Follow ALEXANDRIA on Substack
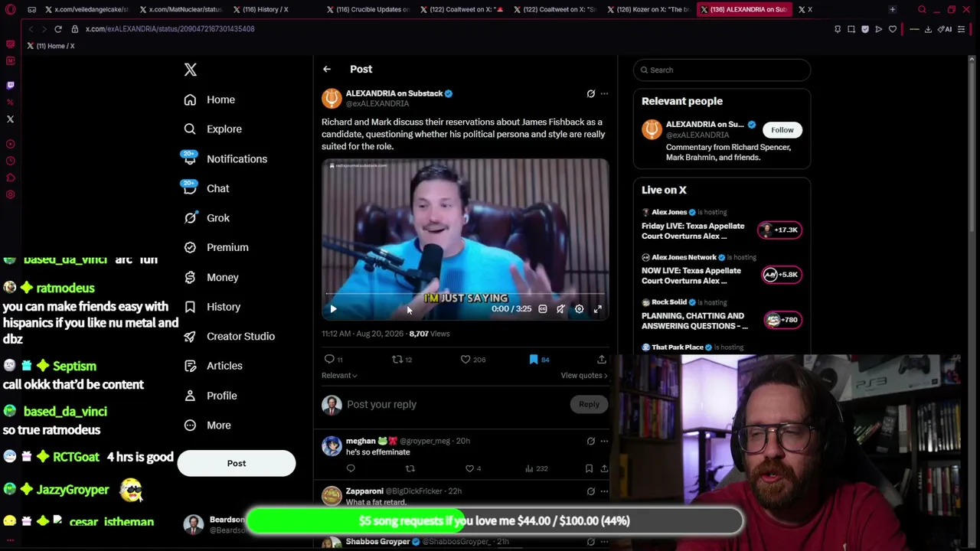This screenshot has height=551, width=980. click(782, 130)
